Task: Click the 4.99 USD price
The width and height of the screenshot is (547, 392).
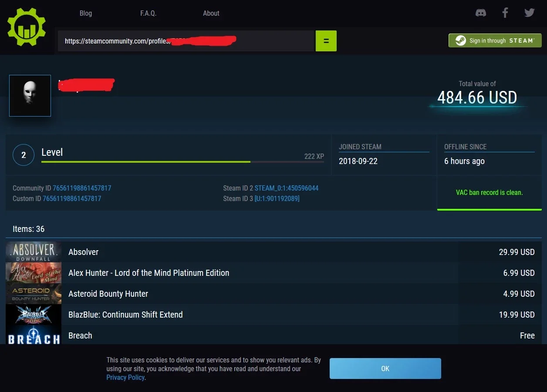Action: (519, 294)
